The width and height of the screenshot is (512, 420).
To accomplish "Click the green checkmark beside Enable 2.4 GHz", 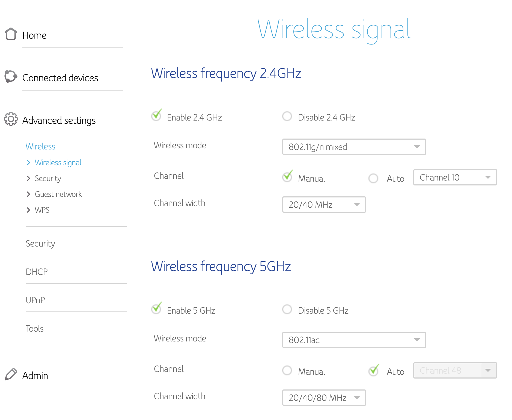I will tap(156, 116).
